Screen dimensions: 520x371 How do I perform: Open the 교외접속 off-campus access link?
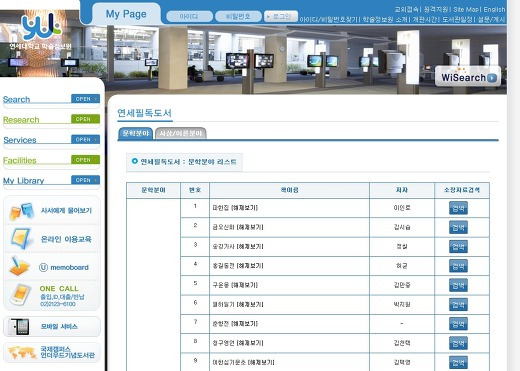coord(406,9)
